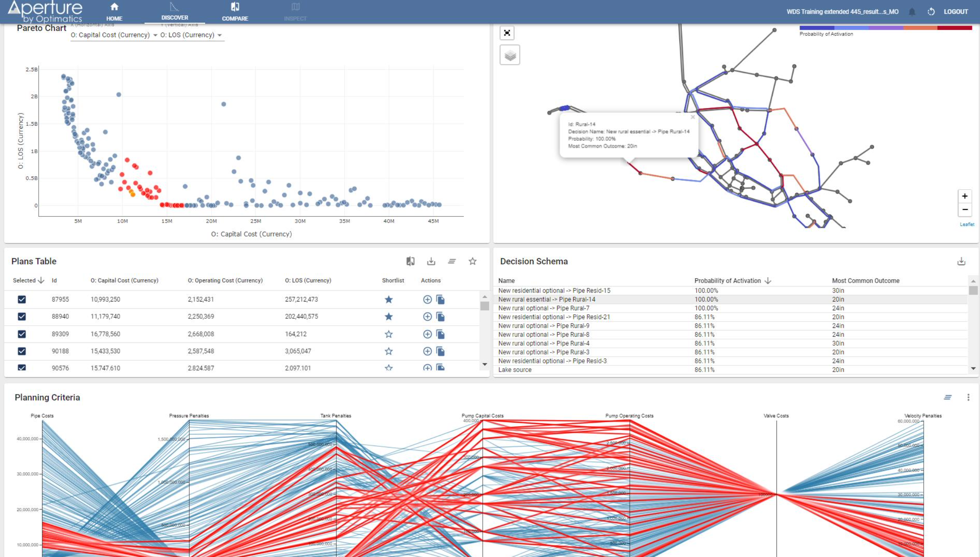Download the Decision Schema table

(x=961, y=262)
